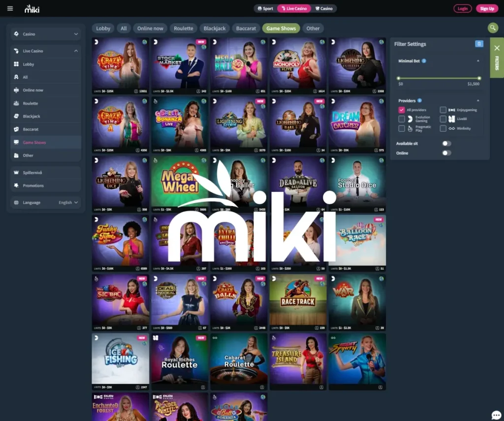
Task: Select the Other category tab
Action: (313, 28)
